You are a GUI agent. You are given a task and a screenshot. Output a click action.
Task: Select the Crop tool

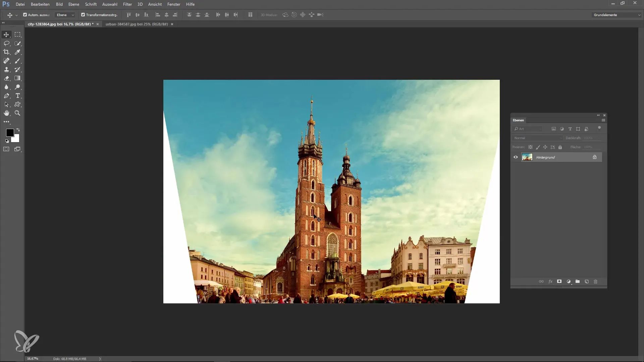(6, 52)
